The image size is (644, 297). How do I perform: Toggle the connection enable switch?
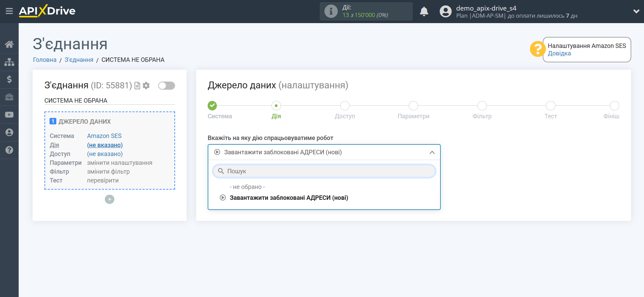pos(166,86)
